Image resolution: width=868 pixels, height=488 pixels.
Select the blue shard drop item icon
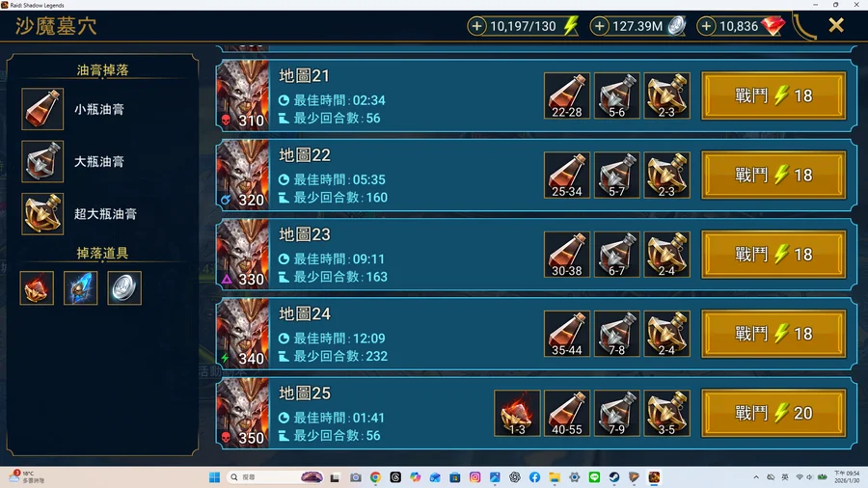pos(80,287)
